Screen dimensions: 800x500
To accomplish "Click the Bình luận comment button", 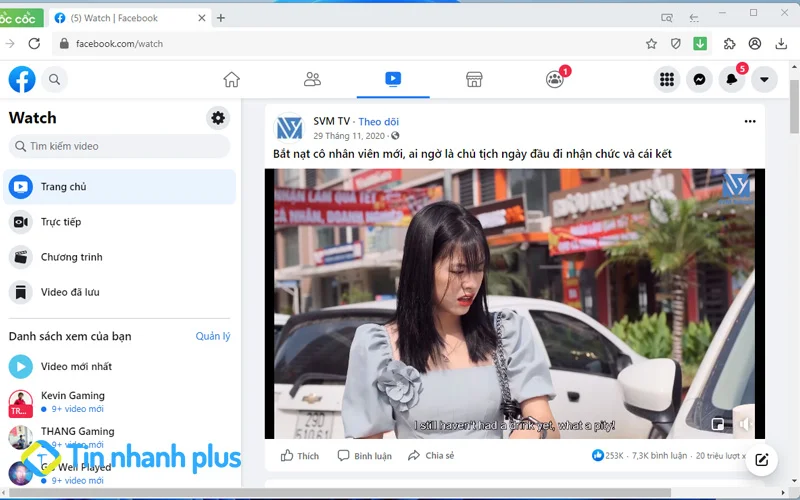I will pyautogui.click(x=365, y=456).
